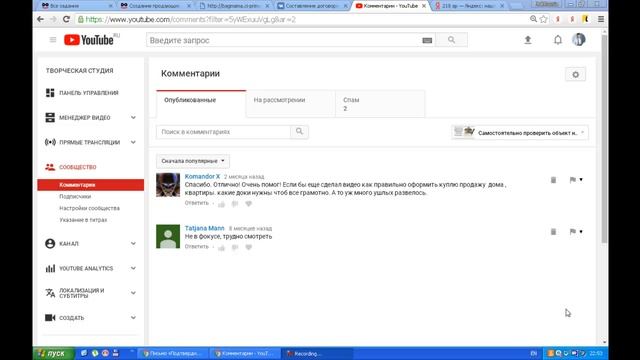Expand Локализация и субтитры chevron
This screenshot has height=360, width=640.
point(133,293)
